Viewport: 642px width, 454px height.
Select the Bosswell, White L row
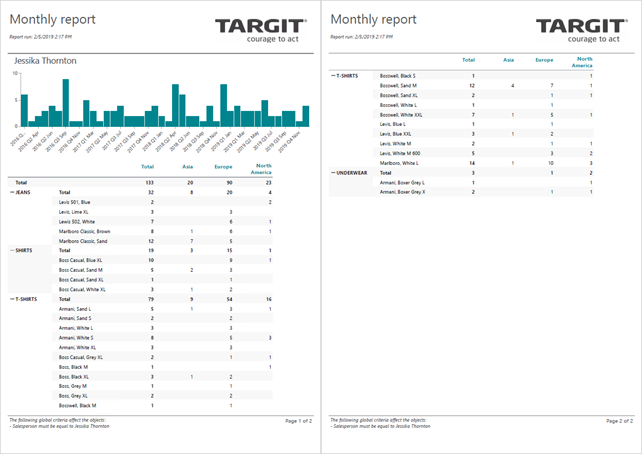(x=483, y=105)
